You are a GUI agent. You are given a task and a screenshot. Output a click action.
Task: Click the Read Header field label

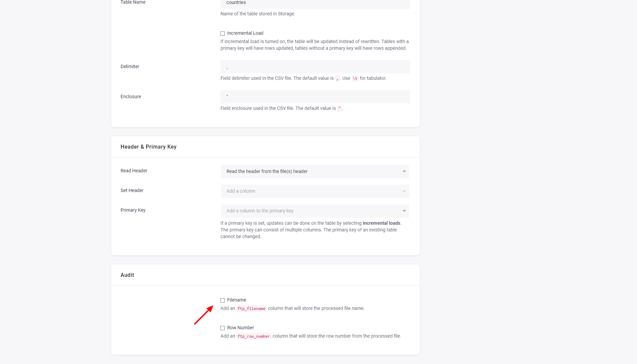click(134, 171)
